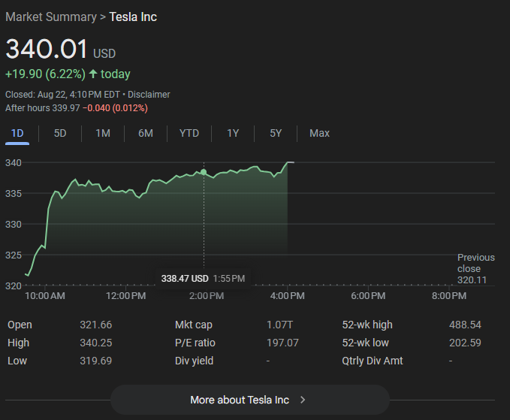Select the YTD range tab
The height and width of the screenshot is (420, 510).
coord(189,133)
